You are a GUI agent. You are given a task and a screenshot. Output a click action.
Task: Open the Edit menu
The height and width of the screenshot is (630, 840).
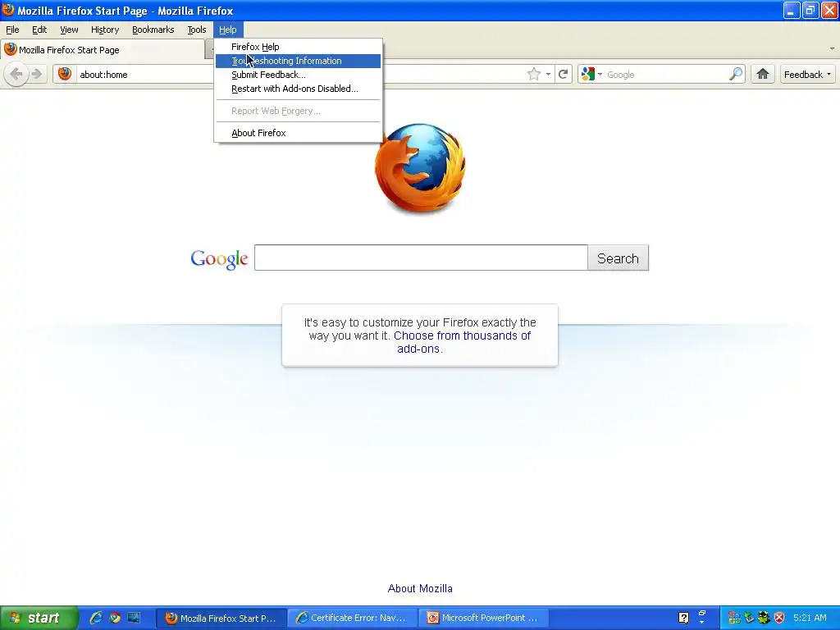coord(39,30)
